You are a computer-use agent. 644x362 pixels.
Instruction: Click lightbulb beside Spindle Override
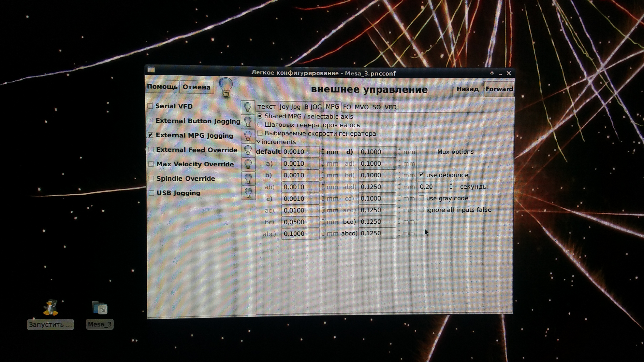pos(248,179)
